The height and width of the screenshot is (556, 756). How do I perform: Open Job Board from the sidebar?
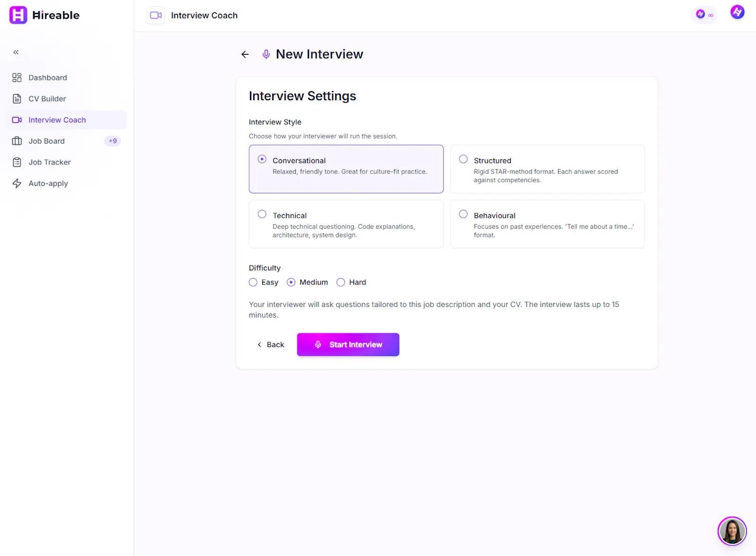point(67,141)
